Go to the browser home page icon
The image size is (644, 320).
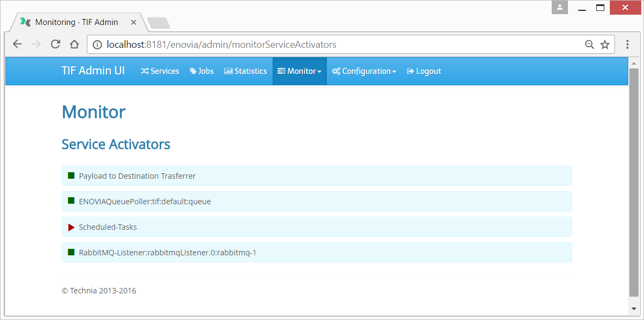coord(74,45)
